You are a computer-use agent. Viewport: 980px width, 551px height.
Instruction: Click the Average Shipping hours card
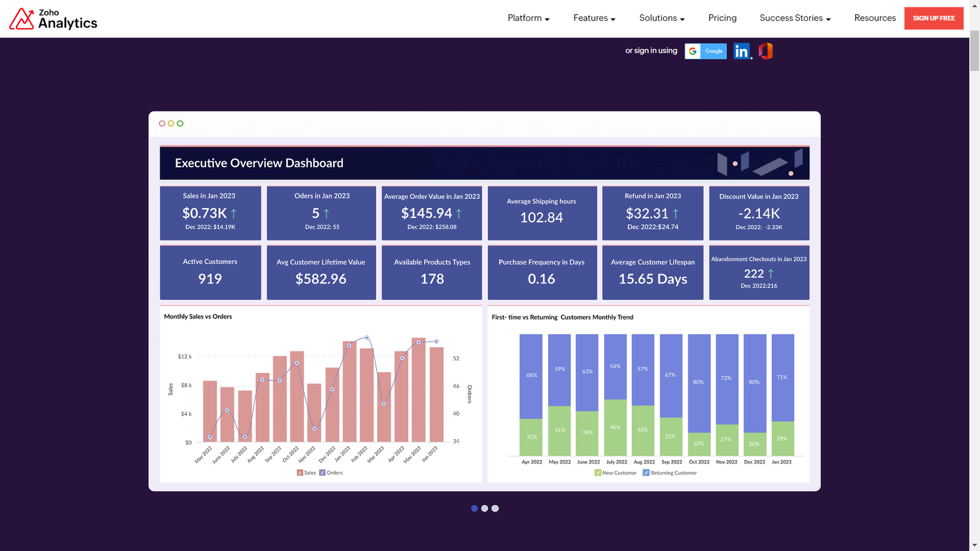pos(542,213)
